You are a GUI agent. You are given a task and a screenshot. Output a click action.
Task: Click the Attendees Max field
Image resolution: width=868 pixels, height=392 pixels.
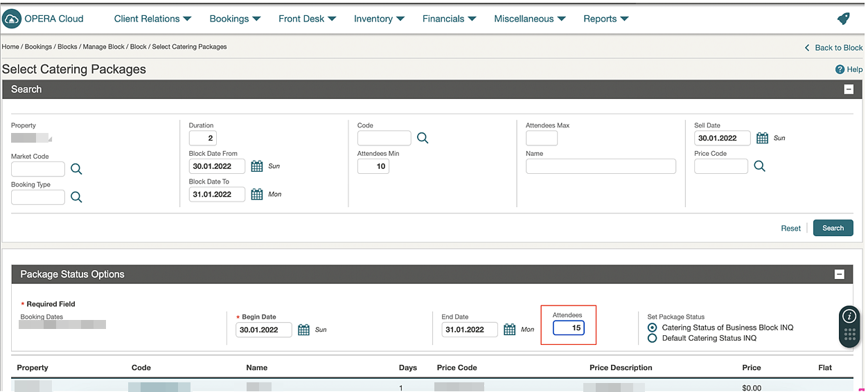click(542, 138)
